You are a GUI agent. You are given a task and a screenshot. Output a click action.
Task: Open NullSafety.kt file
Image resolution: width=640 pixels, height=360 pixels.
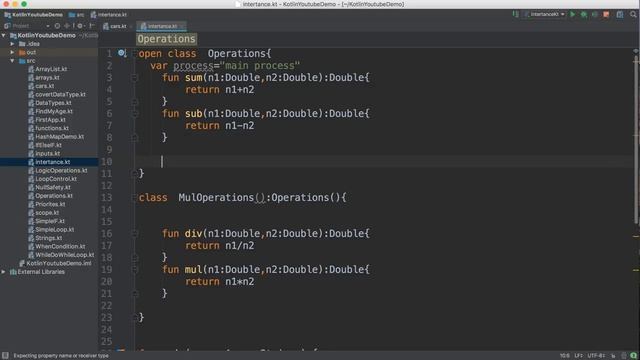click(49, 187)
